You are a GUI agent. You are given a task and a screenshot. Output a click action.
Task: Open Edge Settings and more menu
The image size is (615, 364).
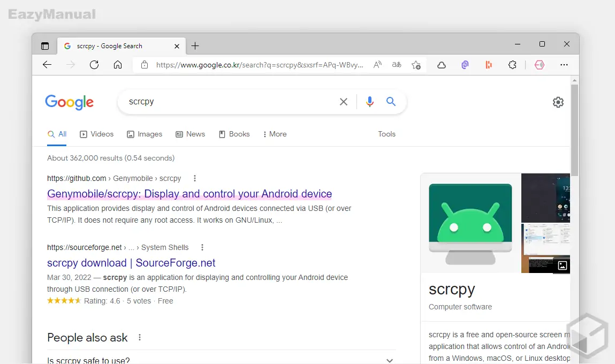click(564, 65)
